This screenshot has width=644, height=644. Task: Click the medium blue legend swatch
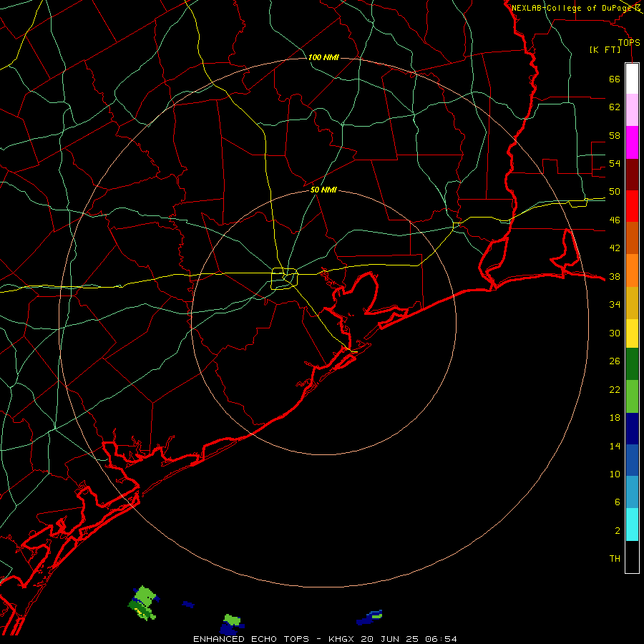[x=632, y=460]
